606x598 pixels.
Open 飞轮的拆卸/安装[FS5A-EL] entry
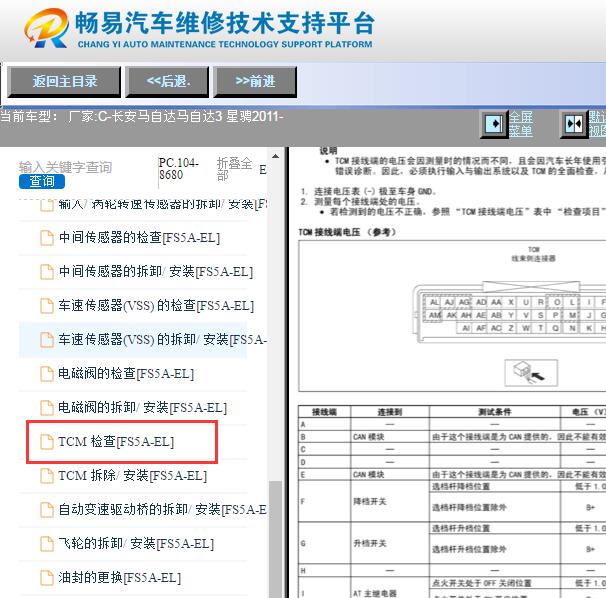point(136,543)
